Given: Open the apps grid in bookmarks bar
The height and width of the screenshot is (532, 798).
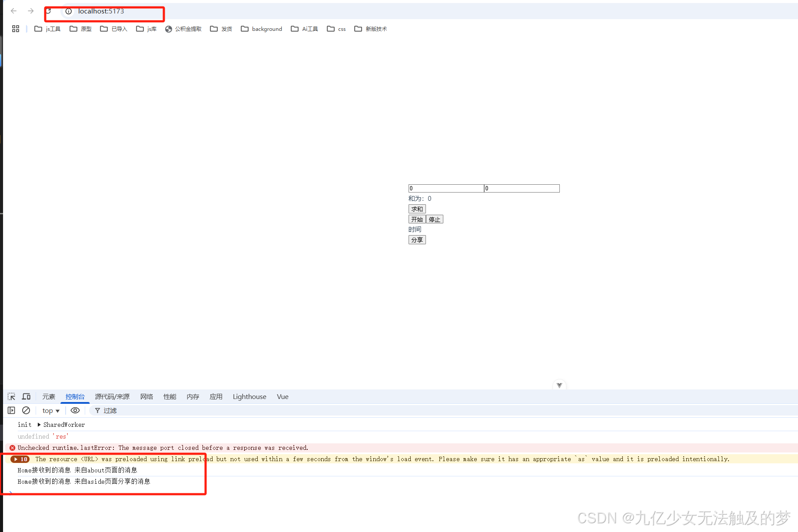Looking at the screenshot, I should tap(16, 29).
